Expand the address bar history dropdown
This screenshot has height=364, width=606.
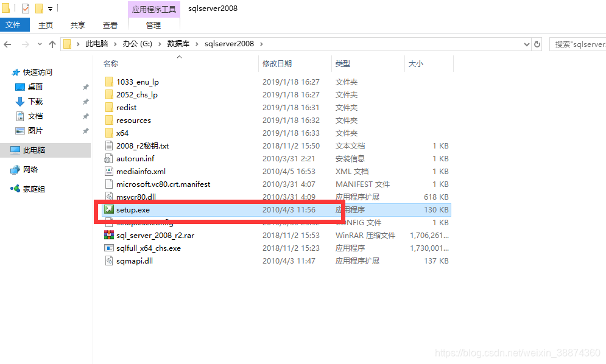click(526, 44)
